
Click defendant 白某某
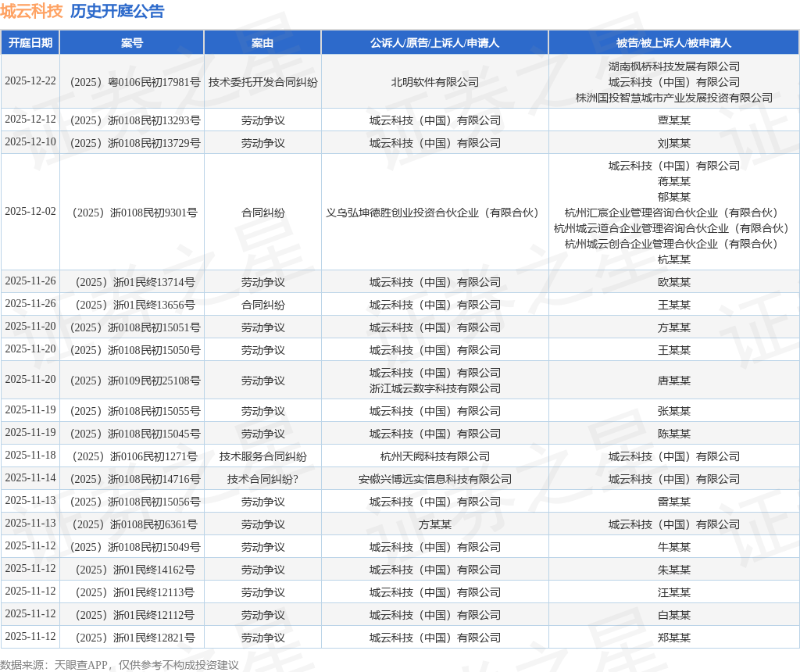tap(674, 615)
